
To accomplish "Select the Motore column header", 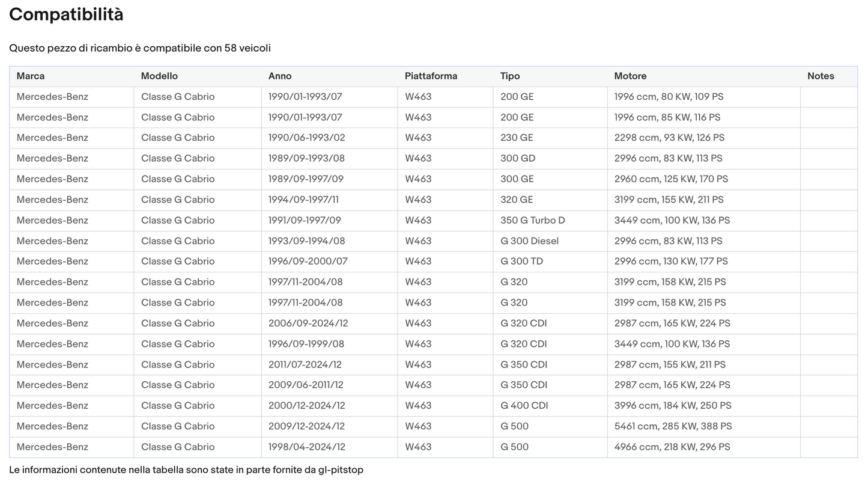I will tap(630, 76).
